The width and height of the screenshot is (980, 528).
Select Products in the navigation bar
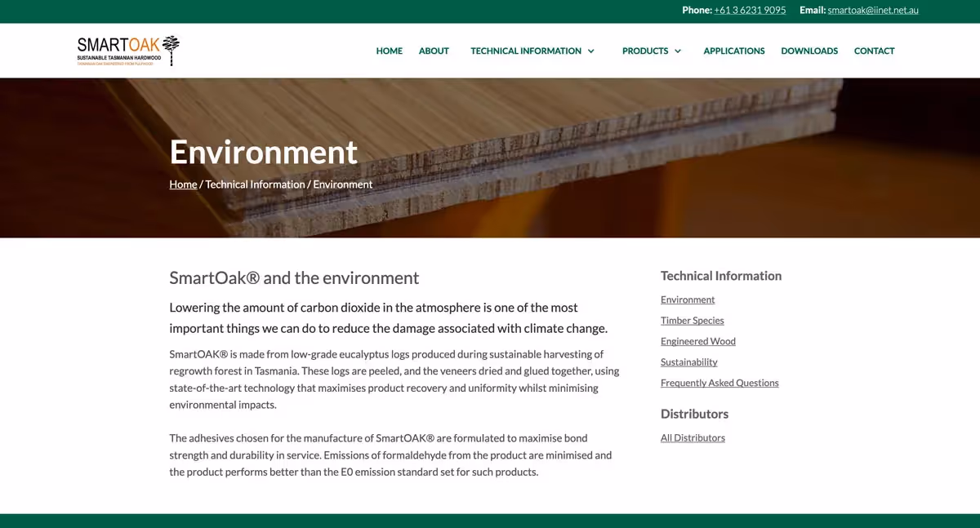click(645, 51)
